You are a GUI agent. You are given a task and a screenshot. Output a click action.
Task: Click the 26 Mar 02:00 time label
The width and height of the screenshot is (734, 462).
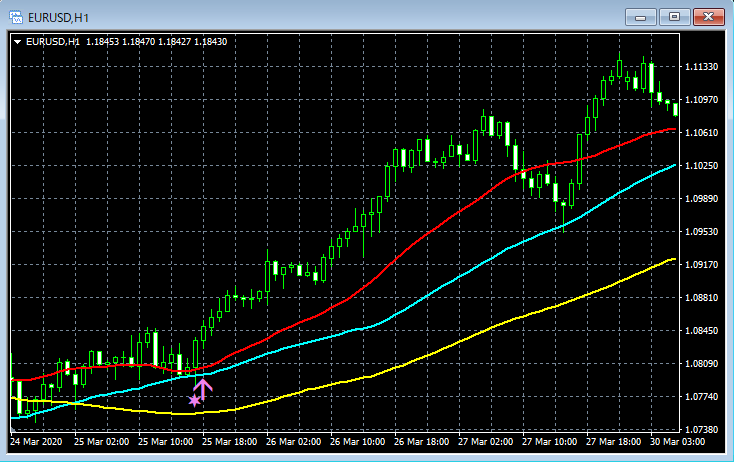[294, 442]
